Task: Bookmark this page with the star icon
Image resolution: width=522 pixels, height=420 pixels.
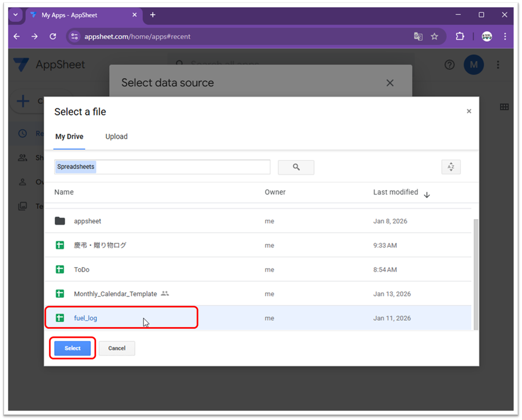Action: tap(434, 36)
